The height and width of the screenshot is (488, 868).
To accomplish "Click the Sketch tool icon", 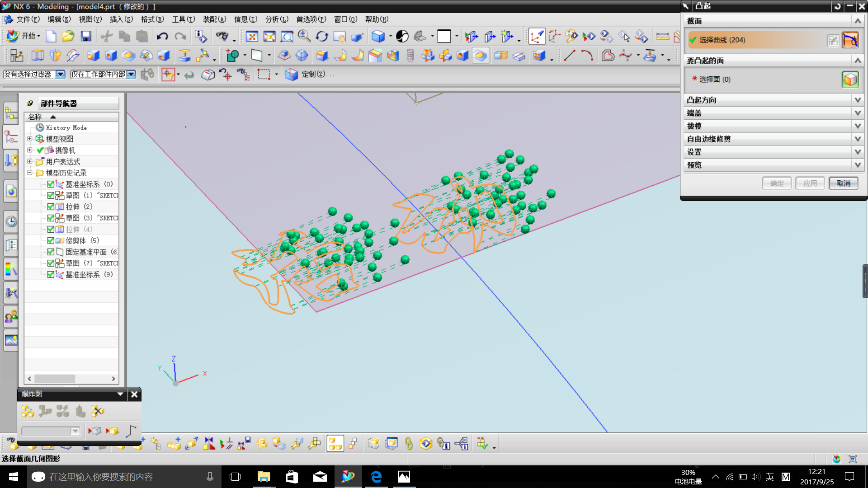I will pyautogui.click(x=17, y=56).
